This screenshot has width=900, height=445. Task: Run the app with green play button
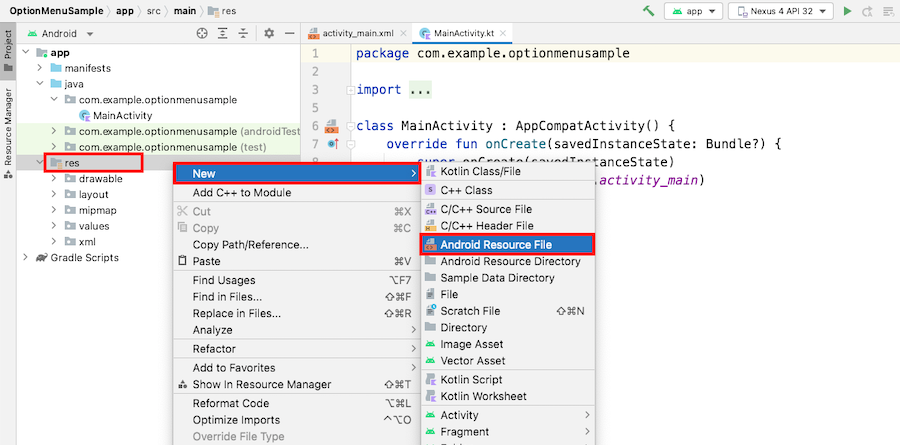pyautogui.click(x=847, y=11)
